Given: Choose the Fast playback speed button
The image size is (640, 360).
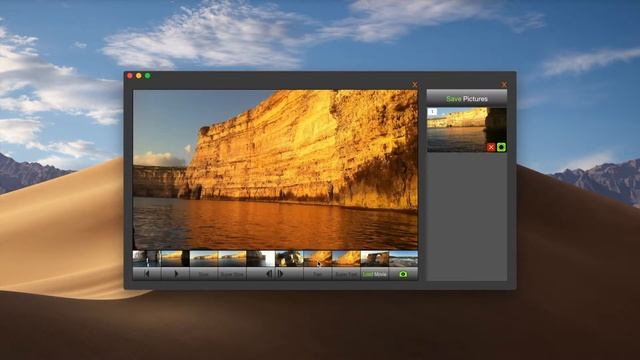Looking at the screenshot, I should 318,274.
